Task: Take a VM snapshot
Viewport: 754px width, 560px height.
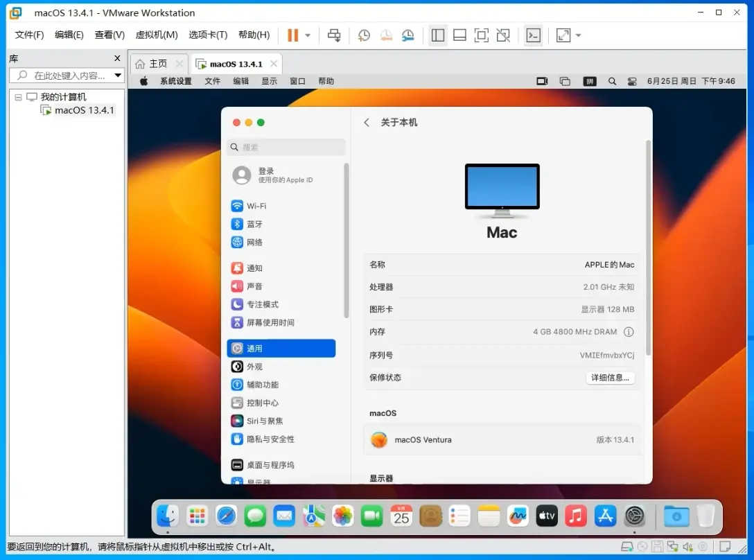Action: coord(364,35)
